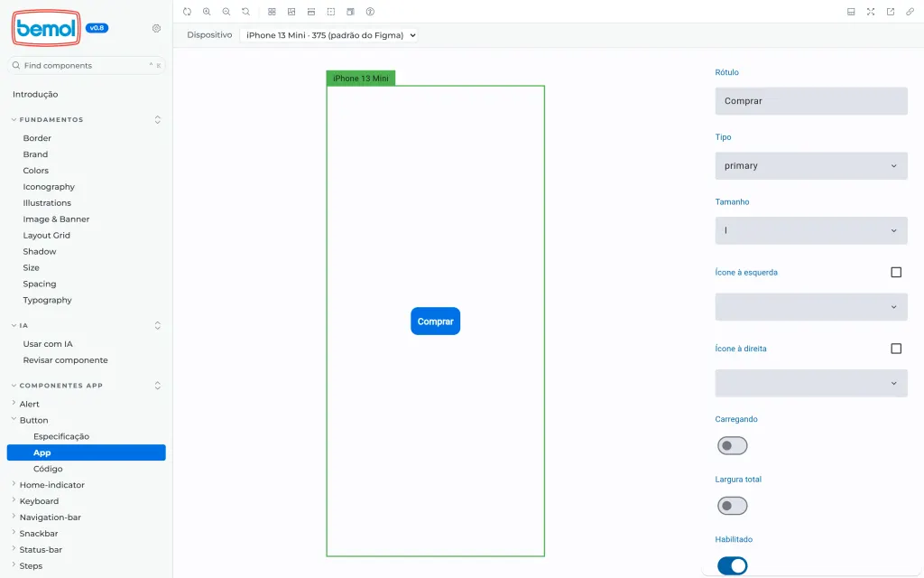Screen dimensions: 924x578
Task: Click the bemol logo
Action: point(46,28)
